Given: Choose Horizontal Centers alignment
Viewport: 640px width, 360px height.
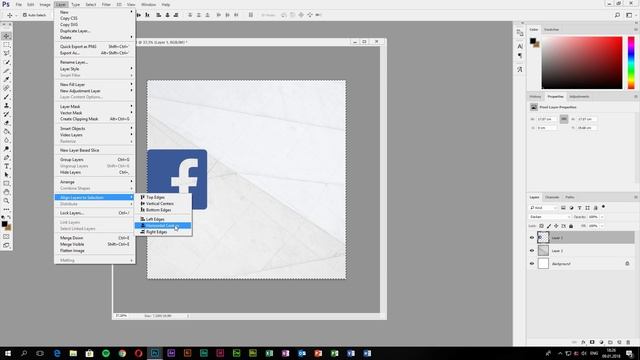Looking at the screenshot, I should tap(163, 225).
